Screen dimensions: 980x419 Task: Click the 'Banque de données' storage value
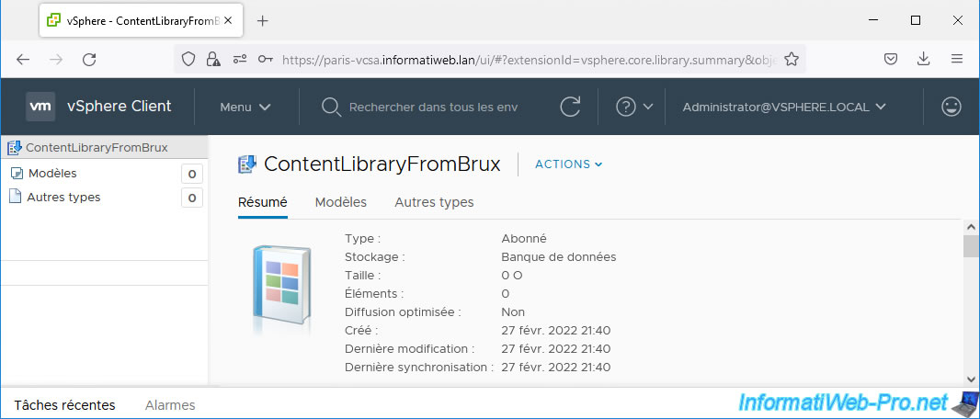(x=559, y=256)
